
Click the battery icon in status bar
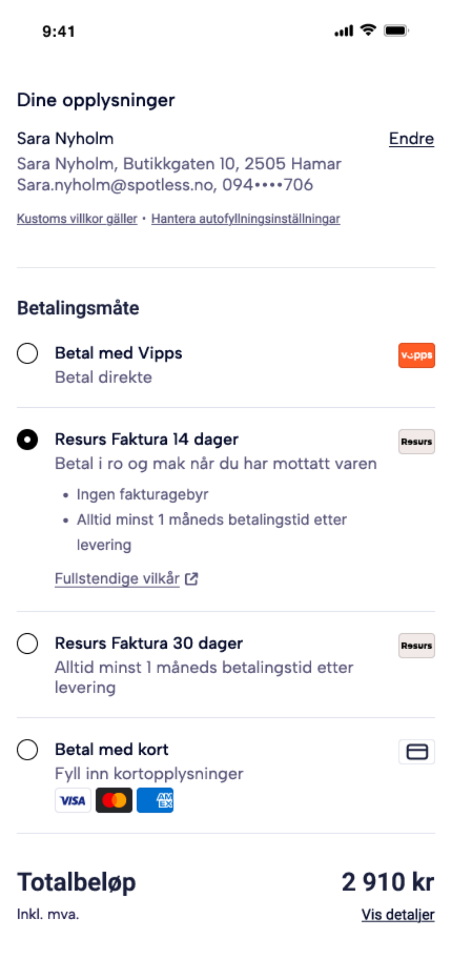[x=396, y=31]
